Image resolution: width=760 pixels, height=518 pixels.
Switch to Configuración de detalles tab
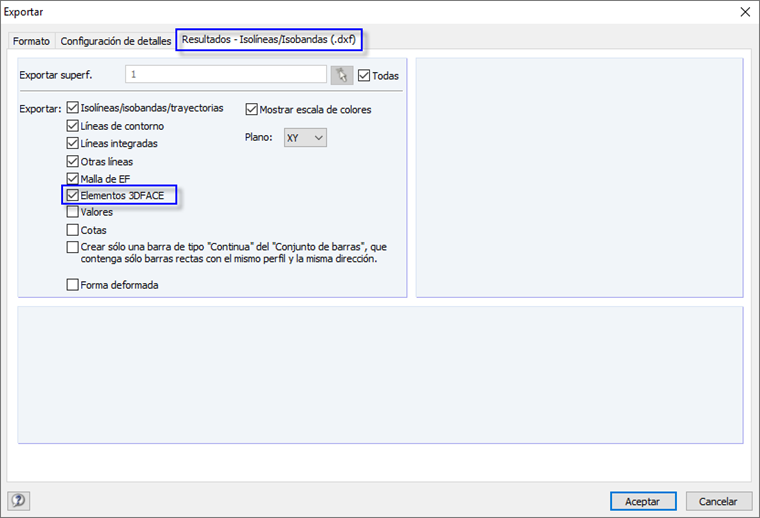pos(115,41)
